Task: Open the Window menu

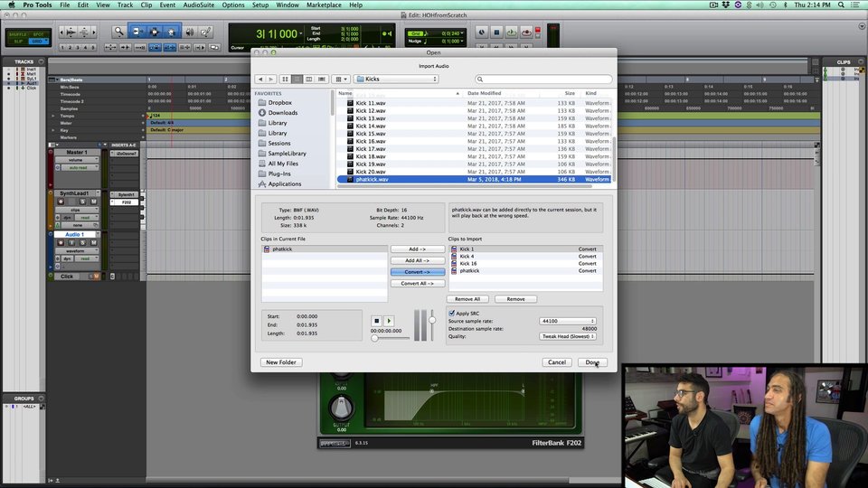Action: (288, 5)
